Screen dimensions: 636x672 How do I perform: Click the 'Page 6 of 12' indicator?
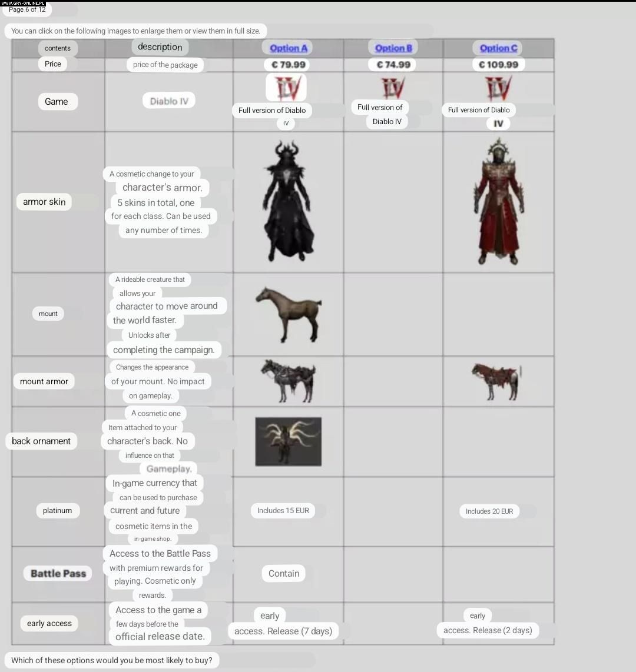[x=27, y=9]
